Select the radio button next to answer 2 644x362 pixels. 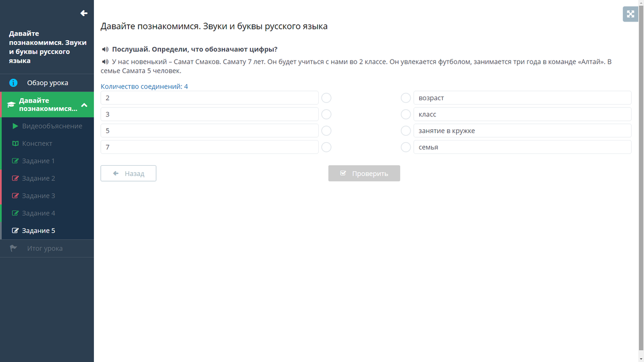click(326, 98)
